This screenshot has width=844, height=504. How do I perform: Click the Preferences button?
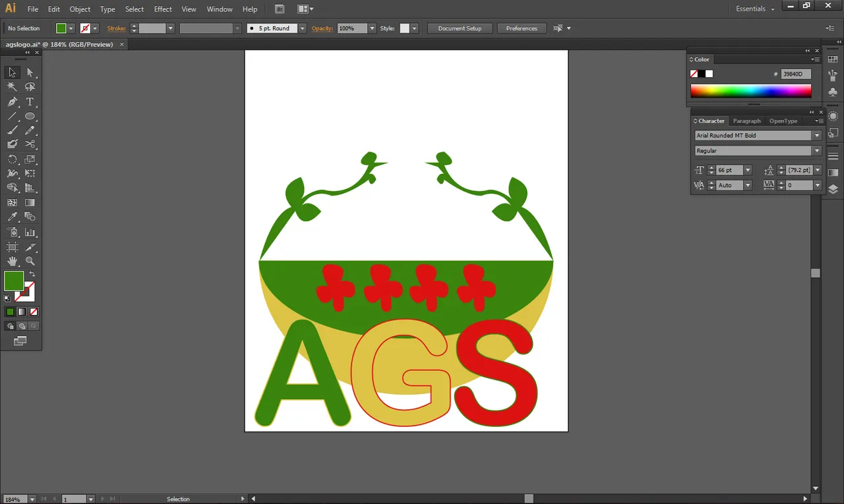pyautogui.click(x=522, y=28)
